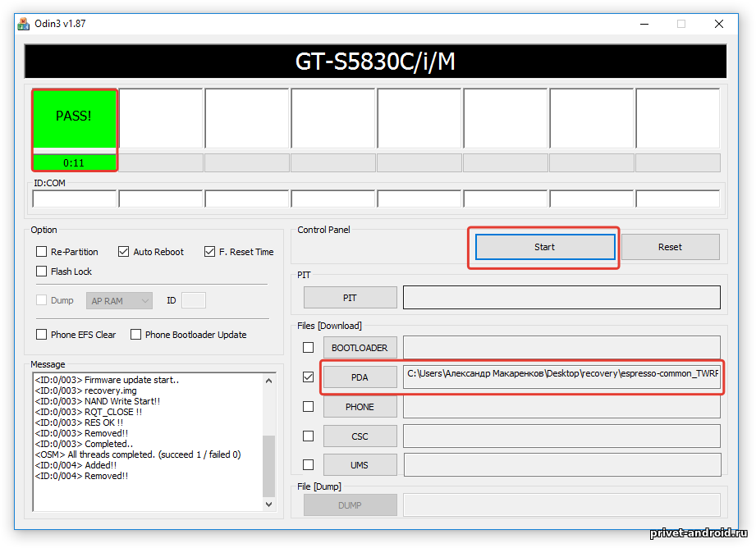Click the Dump ID input box

coord(194,300)
